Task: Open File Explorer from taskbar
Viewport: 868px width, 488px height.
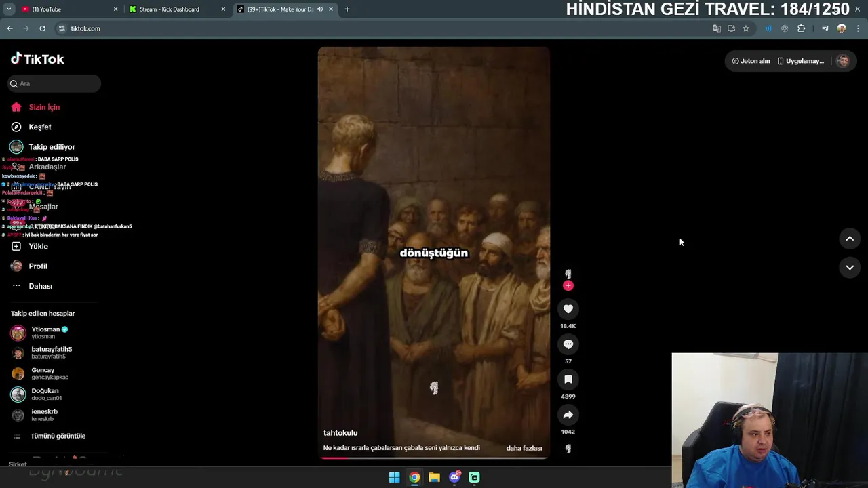Action: coord(434,477)
